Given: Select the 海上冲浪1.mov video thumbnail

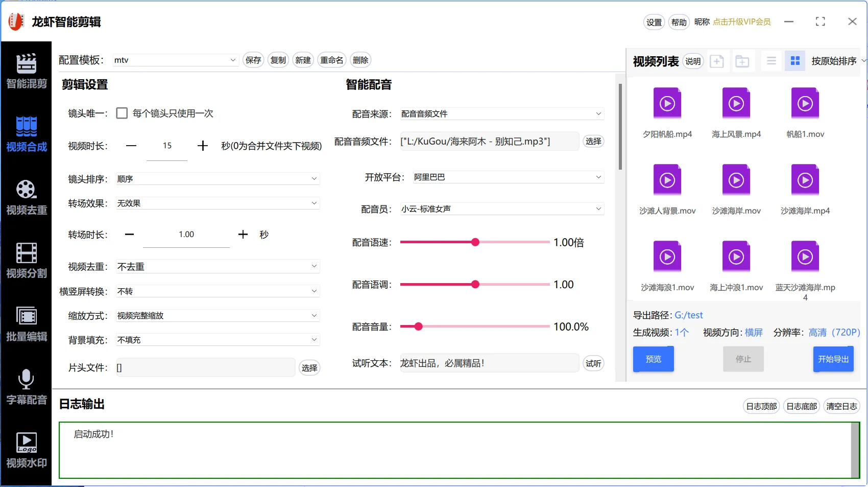Looking at the screenshot, I should coord(736,257).
